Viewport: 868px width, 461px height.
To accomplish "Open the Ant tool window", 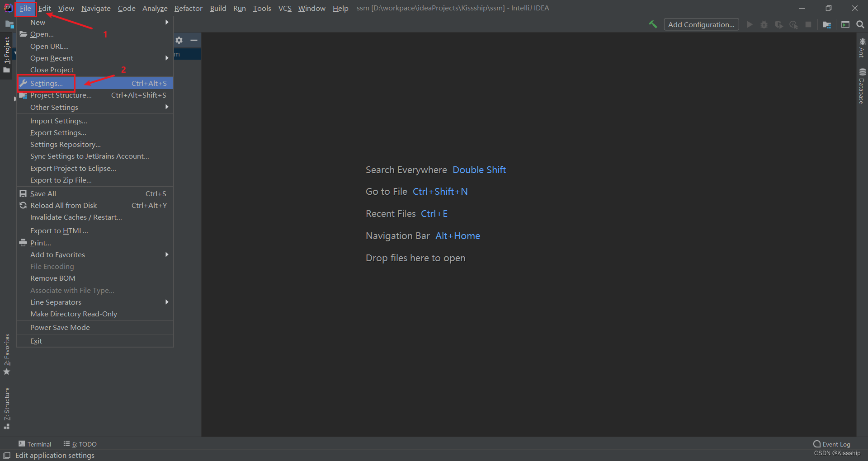I will coord(862,48).
